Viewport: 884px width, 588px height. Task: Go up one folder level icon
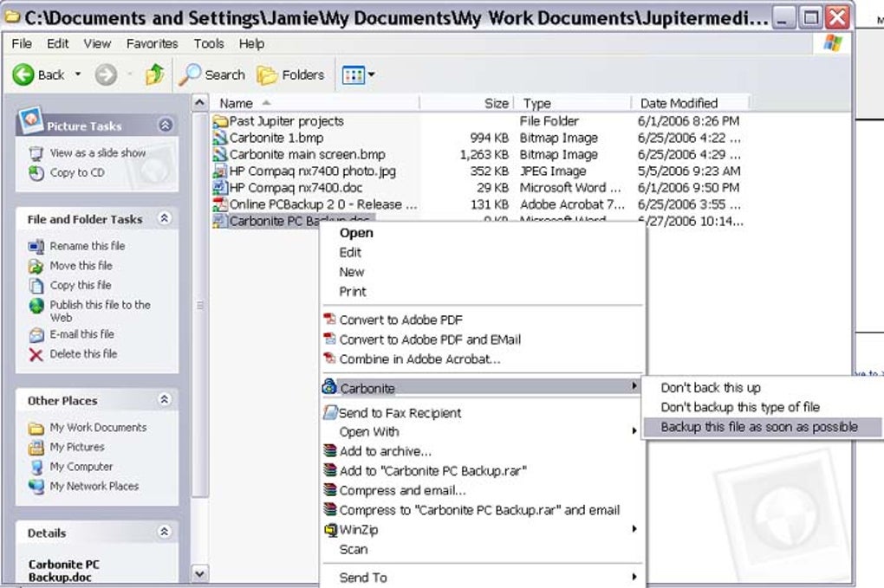[x=154, y=74]
